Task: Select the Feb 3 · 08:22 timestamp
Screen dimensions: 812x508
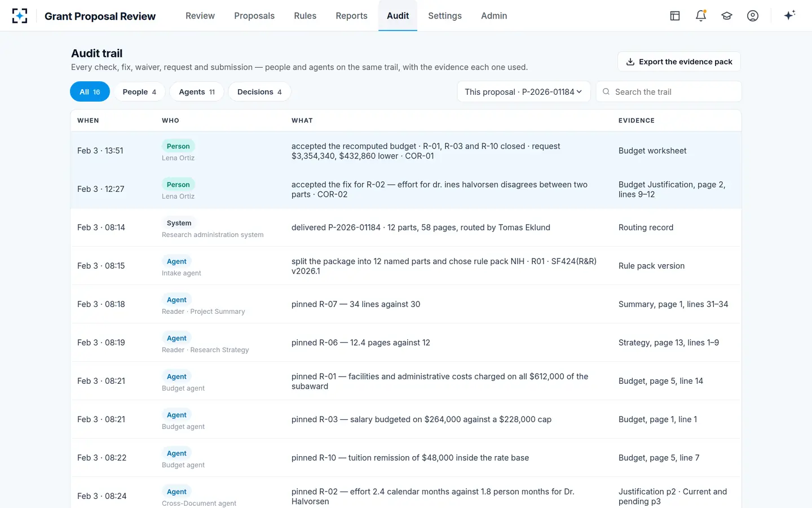Action: point(101,458)
